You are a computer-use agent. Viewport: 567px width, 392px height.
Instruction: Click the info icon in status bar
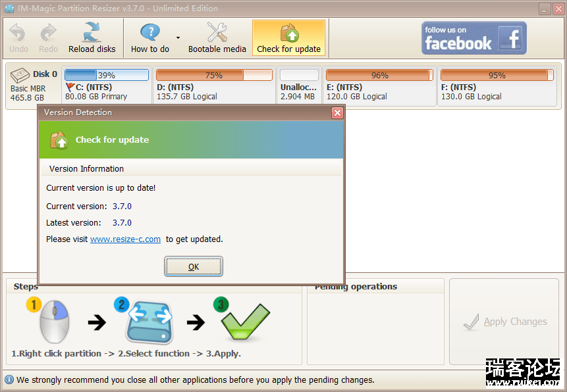[x=9, y=380]
